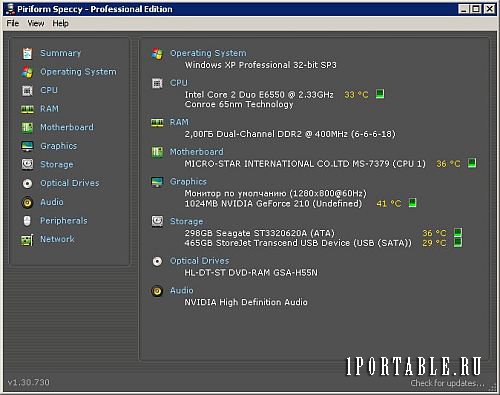Open the Audio speaker icon in sidebar
500x395 pixels.
[27, 202]
